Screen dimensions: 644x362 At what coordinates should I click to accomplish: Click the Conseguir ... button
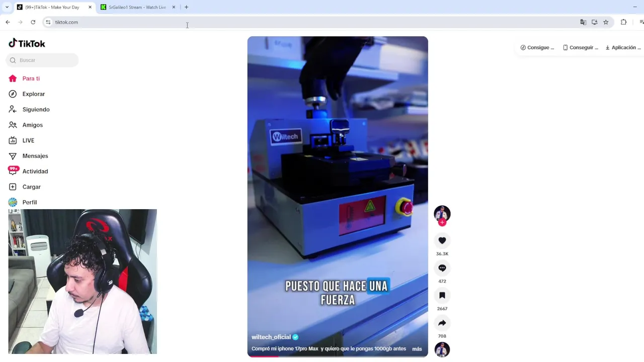(x=581, y=47)
